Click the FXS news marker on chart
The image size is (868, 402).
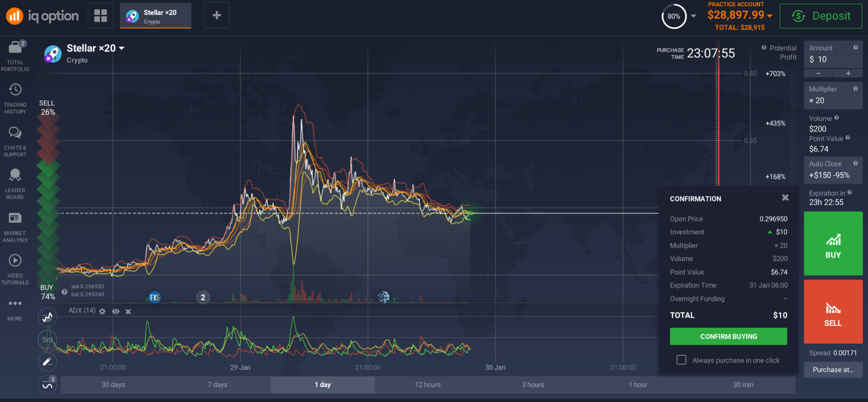pyautogui.click(x=154, y=297)
